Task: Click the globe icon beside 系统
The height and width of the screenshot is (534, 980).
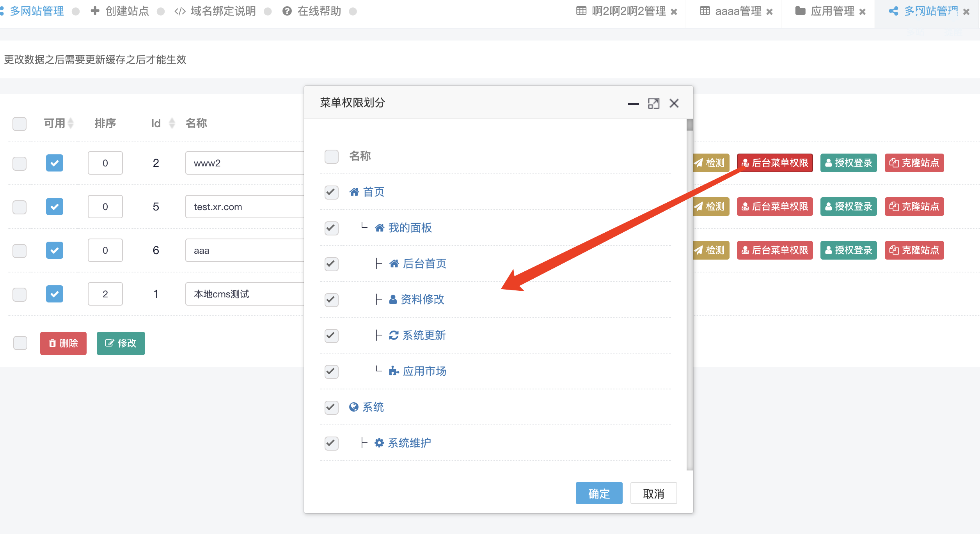Action: (x=354, y=407)
